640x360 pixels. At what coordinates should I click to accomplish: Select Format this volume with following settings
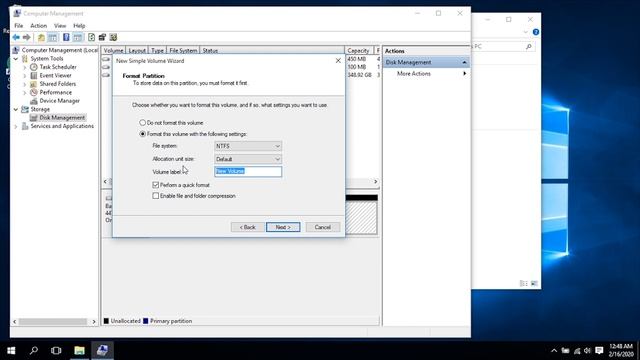(x=142, y=134)
